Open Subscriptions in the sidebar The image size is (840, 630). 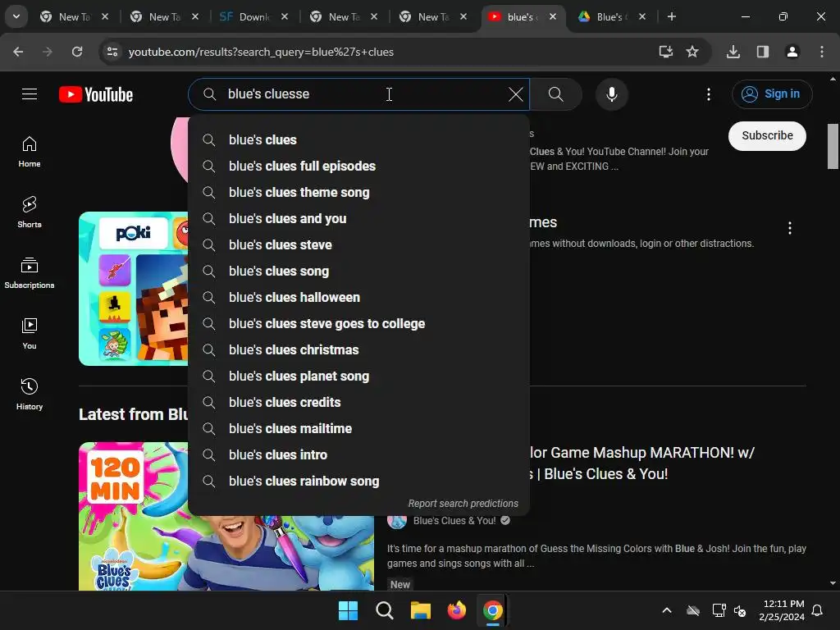coord(30,273)
